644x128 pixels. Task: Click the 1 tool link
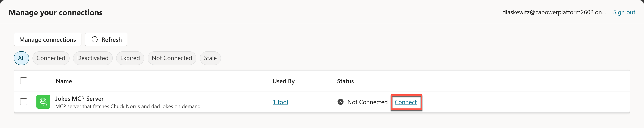point(280,102)
